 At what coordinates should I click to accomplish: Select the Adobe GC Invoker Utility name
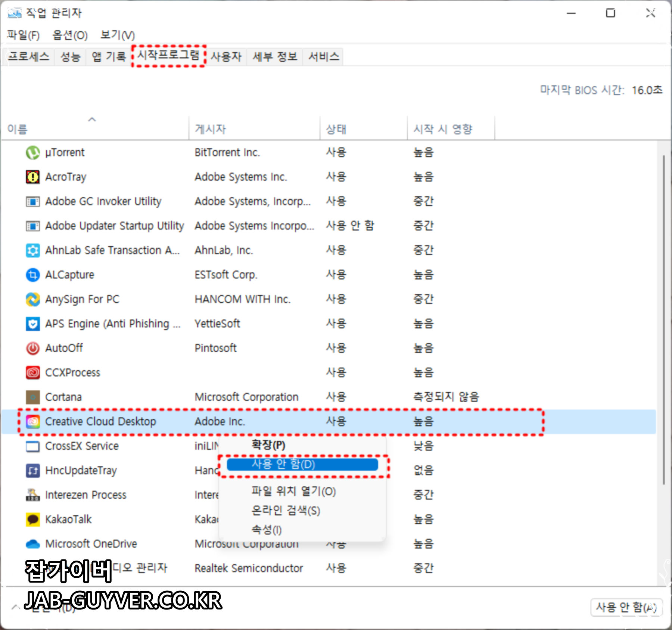click(x=103, y=202)
